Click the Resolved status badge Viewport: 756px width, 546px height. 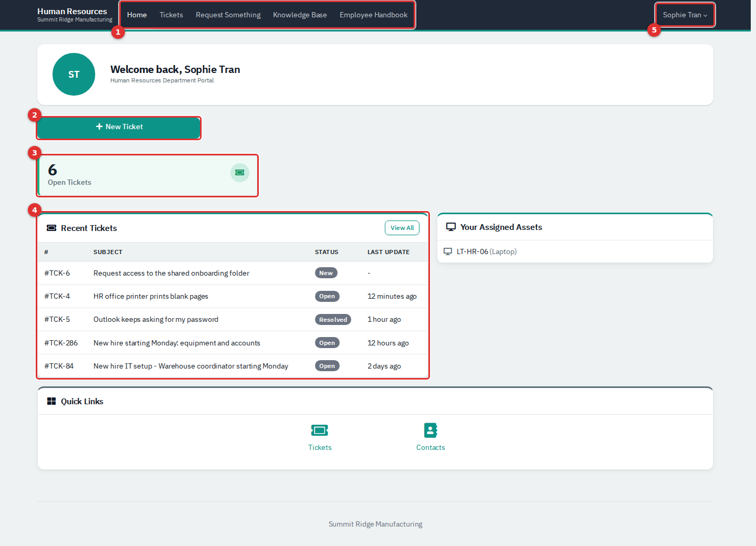[x=333, y=320]
